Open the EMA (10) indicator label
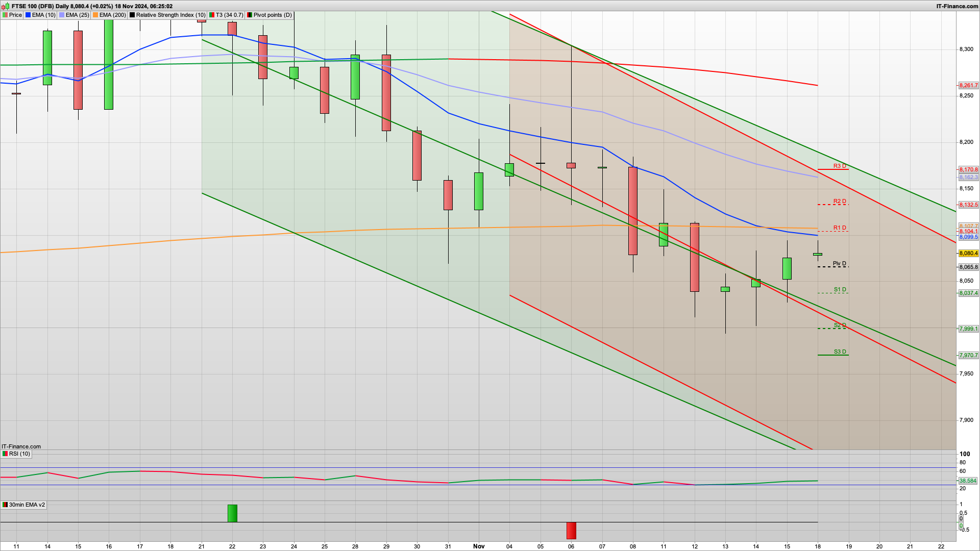This screenshot has height=551, width=980. pyautogui.click(x=44, y=15)
